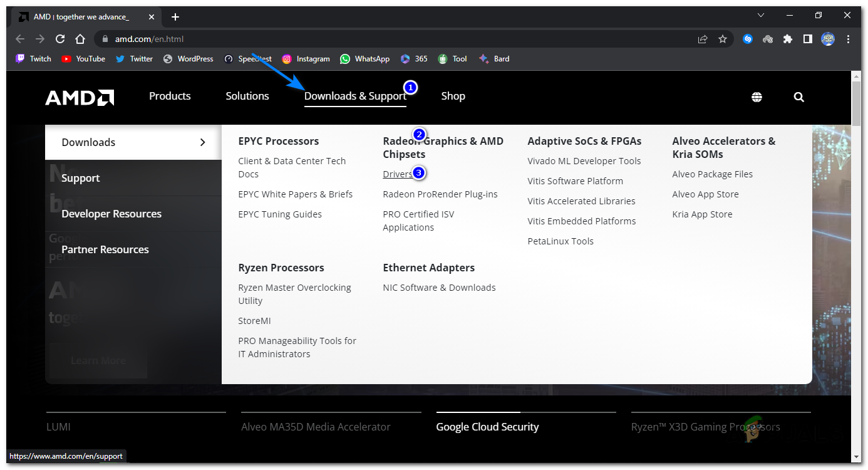Switch to the Shop menu
This screenshot has width=868, height=470.
(x=453, y=96)
